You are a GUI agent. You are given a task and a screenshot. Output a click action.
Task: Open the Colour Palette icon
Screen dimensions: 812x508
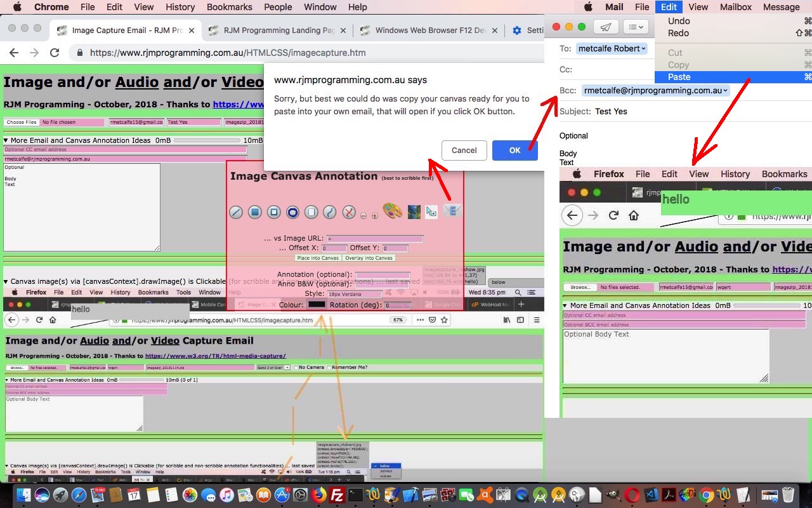coord(393,212)
